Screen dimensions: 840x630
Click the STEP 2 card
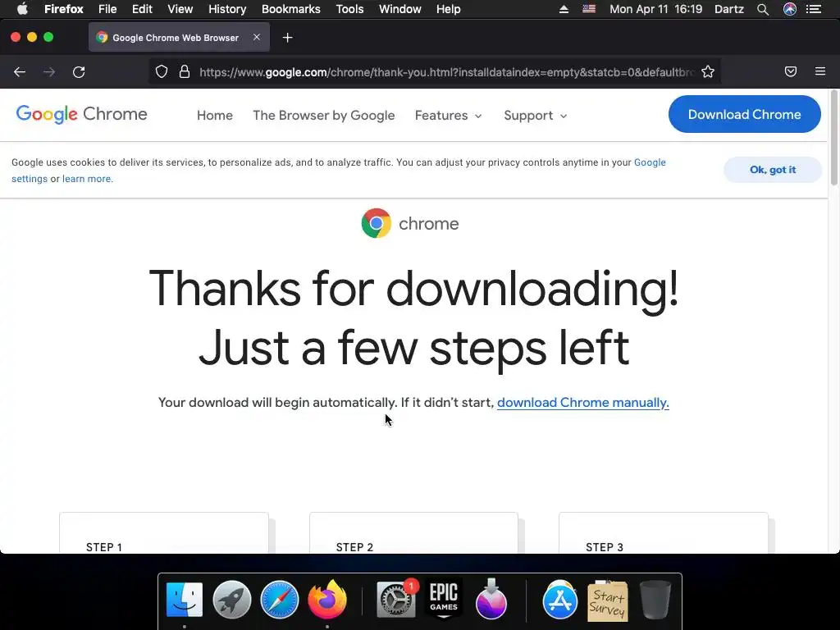[413, 532]
